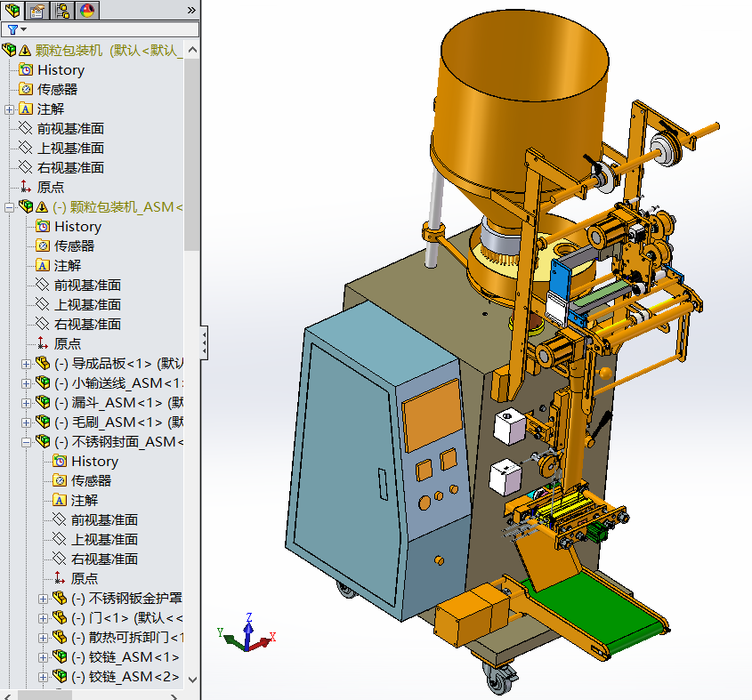This screenshot has height=700, width=752.
Task: Expand the 小输送线_ASM<1> node
Action: 26,383
